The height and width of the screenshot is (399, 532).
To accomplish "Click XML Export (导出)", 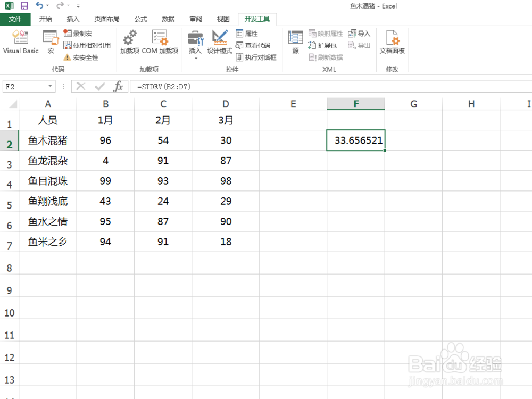I will pos(359,45).
